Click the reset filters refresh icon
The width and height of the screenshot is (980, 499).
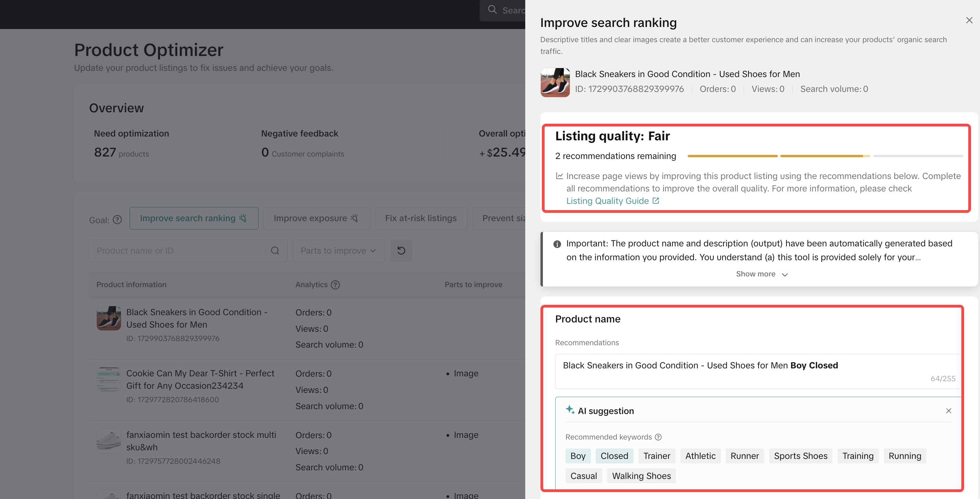(401, 251)
